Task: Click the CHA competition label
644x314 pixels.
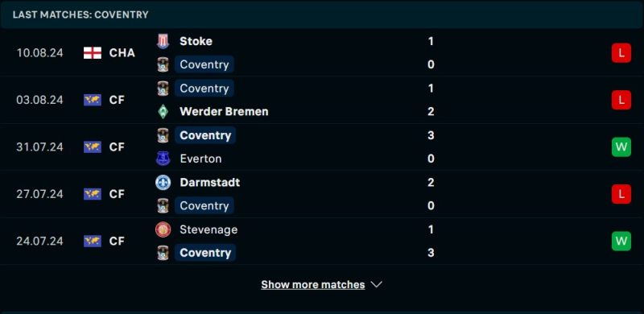Action: pyautogui.click(x=122, y=53)
